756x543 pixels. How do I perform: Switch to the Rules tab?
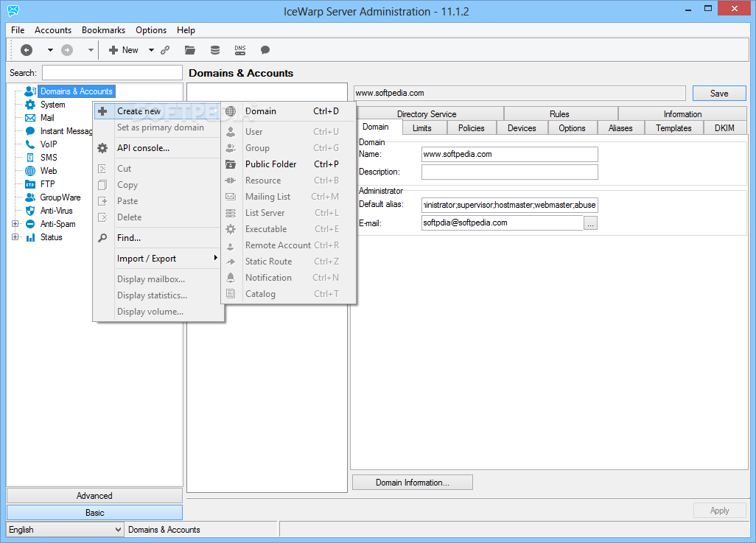[559, 113]
